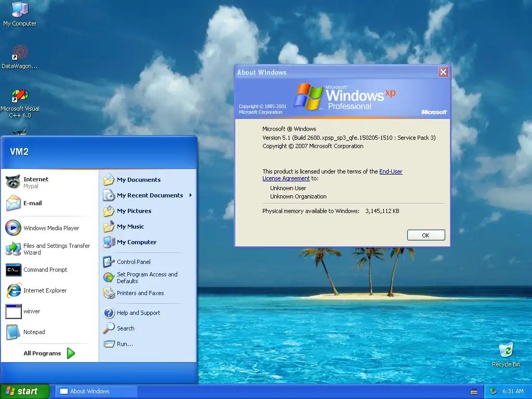This screenshot has width=532, height=399.
Task: Select the Recycle Bin icon
Action: click(506, 355)
